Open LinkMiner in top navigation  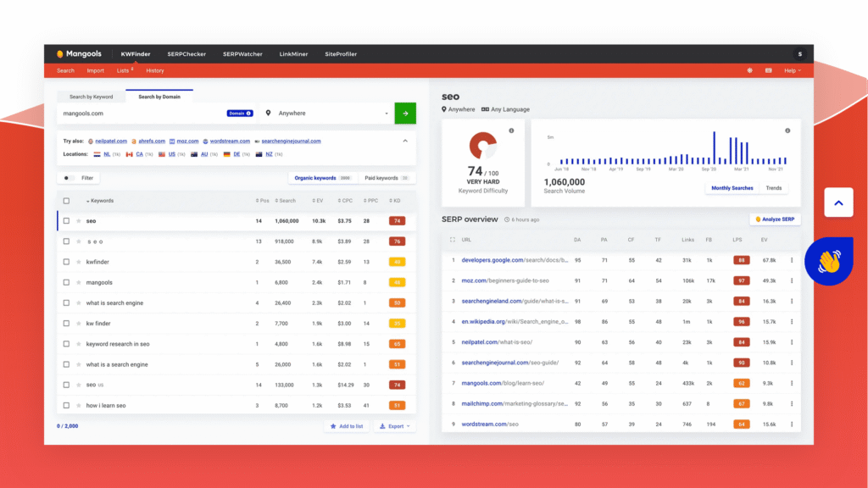(293, 54)
